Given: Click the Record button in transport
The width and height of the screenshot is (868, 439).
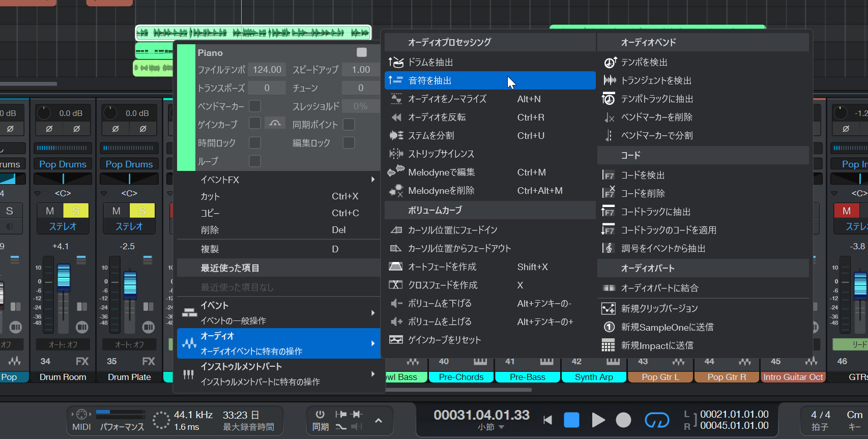Looking at the screenshot, I should tap(623, 420).
